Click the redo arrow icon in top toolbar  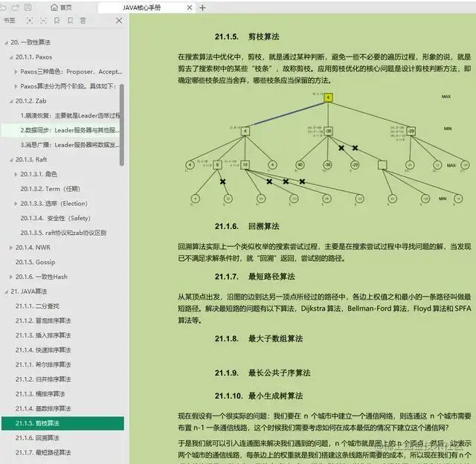coord(15,7)
